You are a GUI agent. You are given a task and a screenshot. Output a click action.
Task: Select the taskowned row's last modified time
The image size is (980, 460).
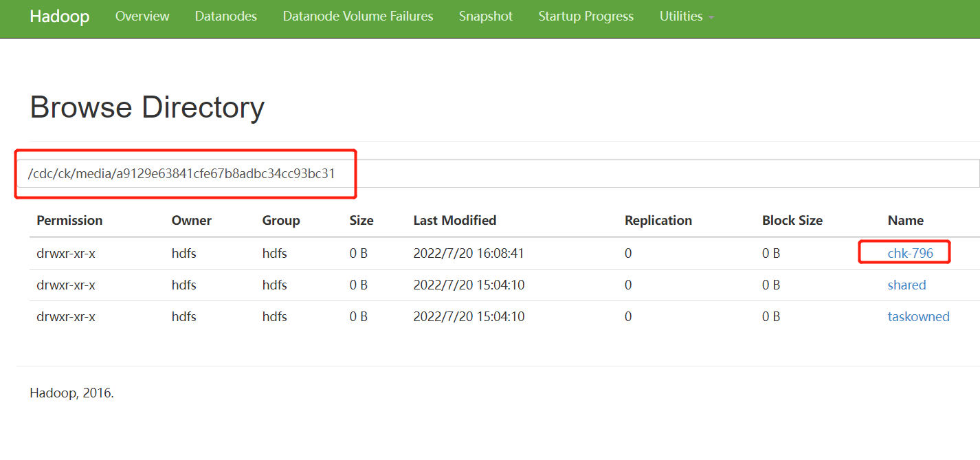click(469, 316)
